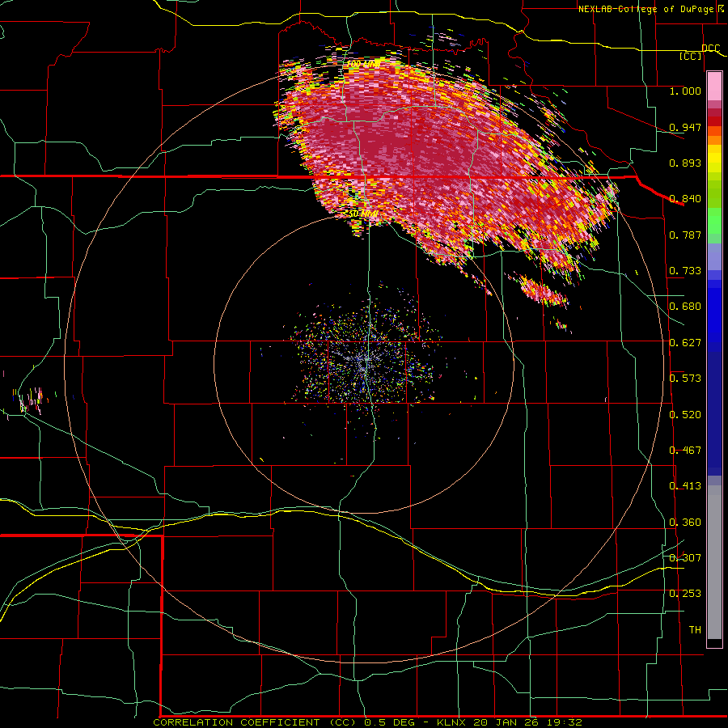Screen dimensions: 728x728
Task: Click the [CC] units label above the color bar
Action: [x=691, y=56]
